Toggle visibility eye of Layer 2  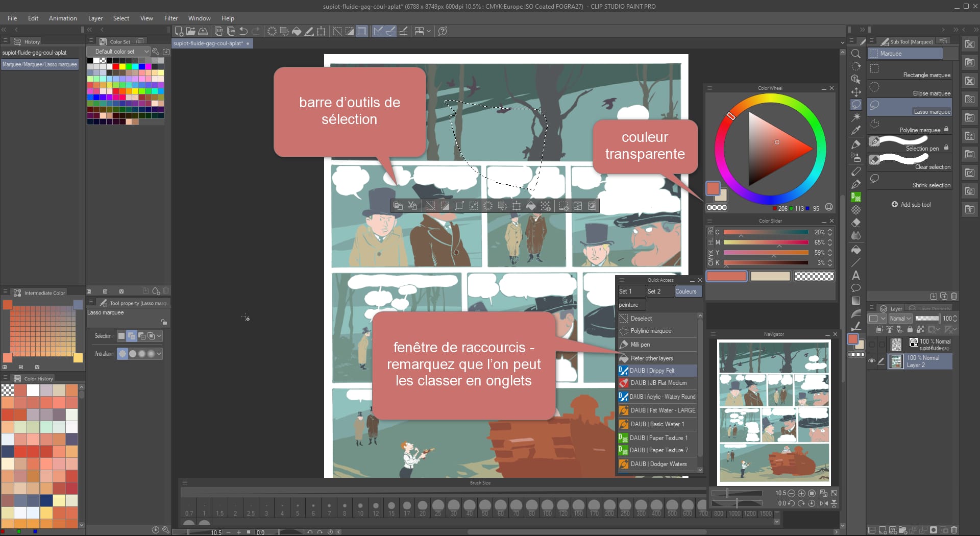click(872, 361)
